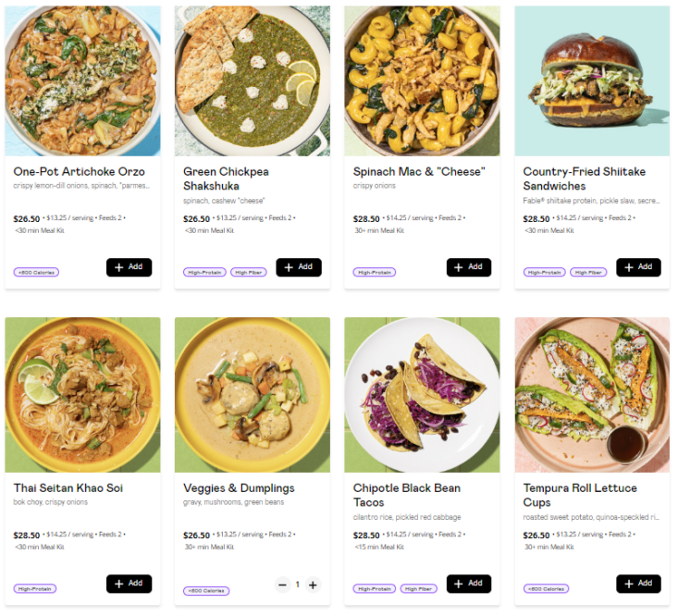Open the One-Pot Artichoke Orzo photo
Image resolution: width=678 pixels, height=616 pixels.
click(x=82, y=81)
